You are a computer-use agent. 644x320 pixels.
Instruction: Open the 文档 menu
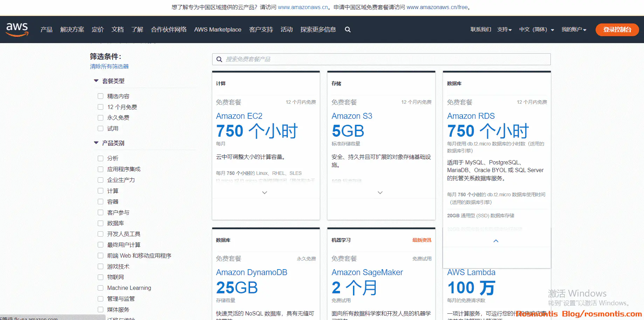click(118, 29)
